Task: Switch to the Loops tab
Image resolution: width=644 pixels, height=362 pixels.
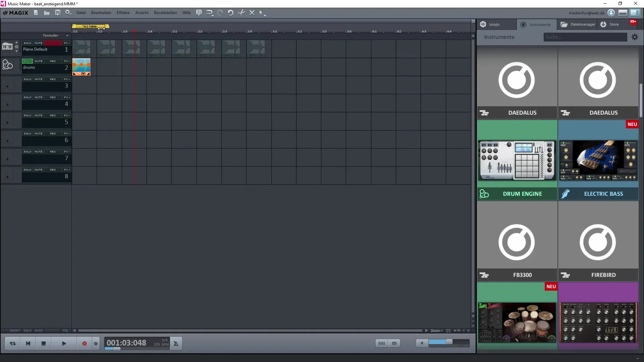Action: [x=494, y=24]
